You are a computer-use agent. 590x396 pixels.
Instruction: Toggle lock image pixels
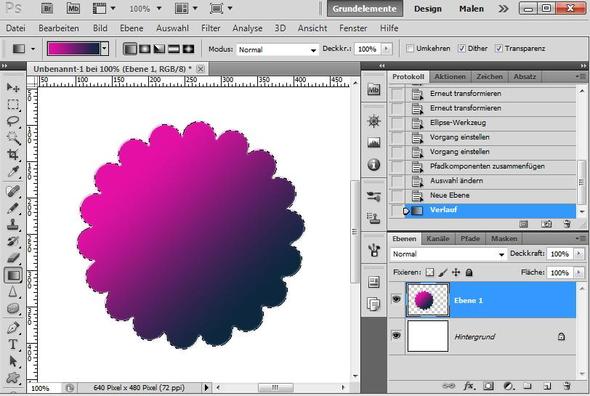(x=443, y=272)
